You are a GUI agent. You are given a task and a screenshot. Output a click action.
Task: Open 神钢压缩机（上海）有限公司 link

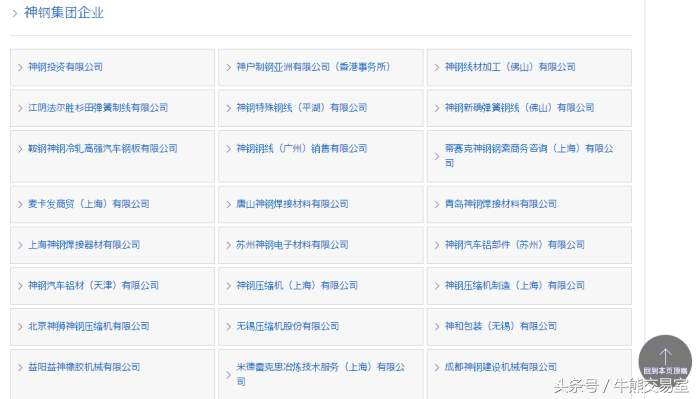[x=297, y=285]
